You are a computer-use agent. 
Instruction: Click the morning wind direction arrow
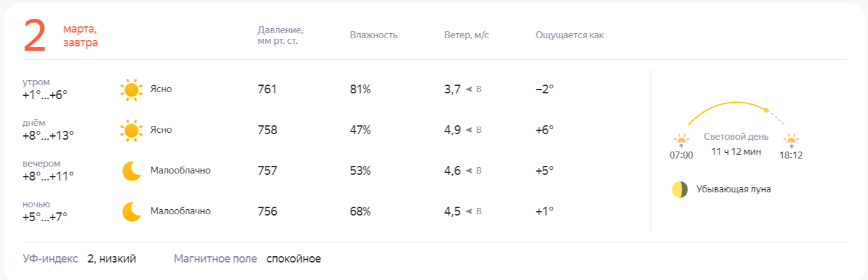[468, 90]
